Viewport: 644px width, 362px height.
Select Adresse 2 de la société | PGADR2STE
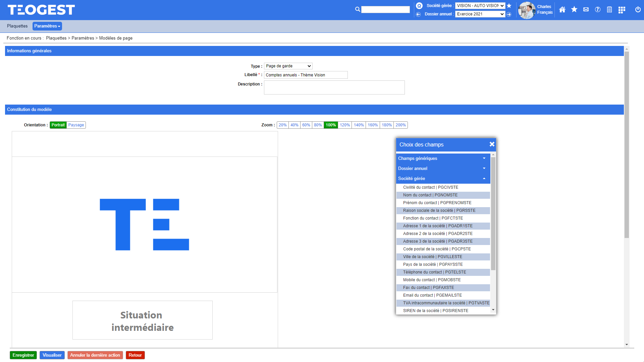(443, 234)
